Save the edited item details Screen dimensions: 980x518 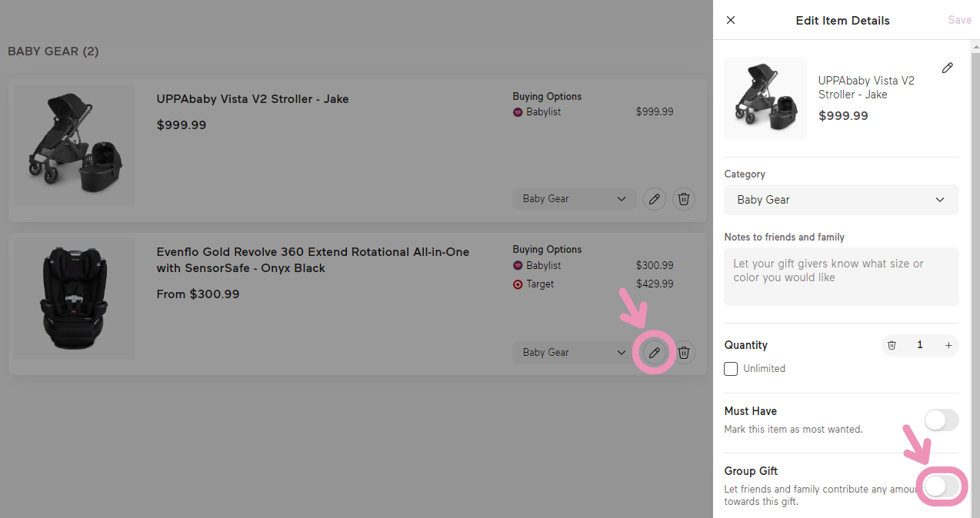click(x=959, y=20)
